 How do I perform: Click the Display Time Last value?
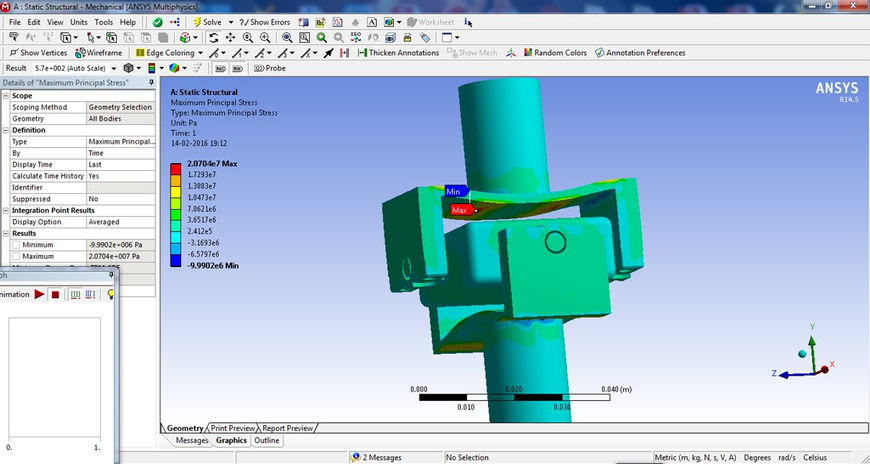pos(120,165)
